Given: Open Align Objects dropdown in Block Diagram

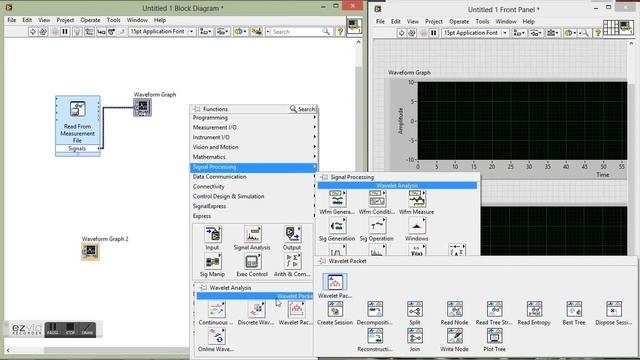Looking at the screenshot, I should [x=205, y=31].
